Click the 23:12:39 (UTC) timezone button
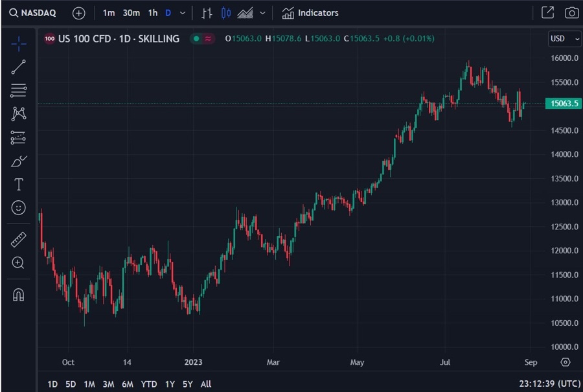The width and height of the screenshot is (583, 392). pos(548,384)
